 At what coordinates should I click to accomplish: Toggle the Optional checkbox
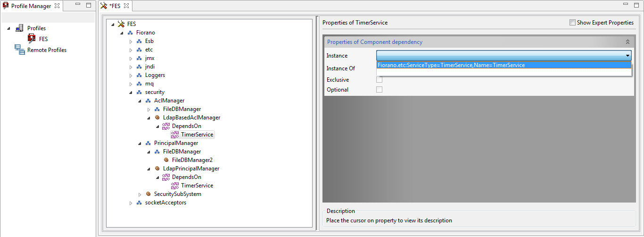[379, 90]
